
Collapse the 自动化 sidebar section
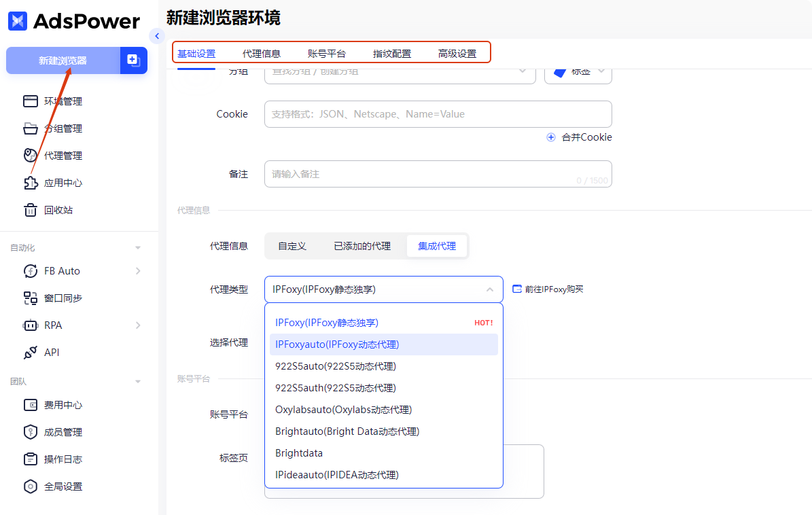[138, 248]
